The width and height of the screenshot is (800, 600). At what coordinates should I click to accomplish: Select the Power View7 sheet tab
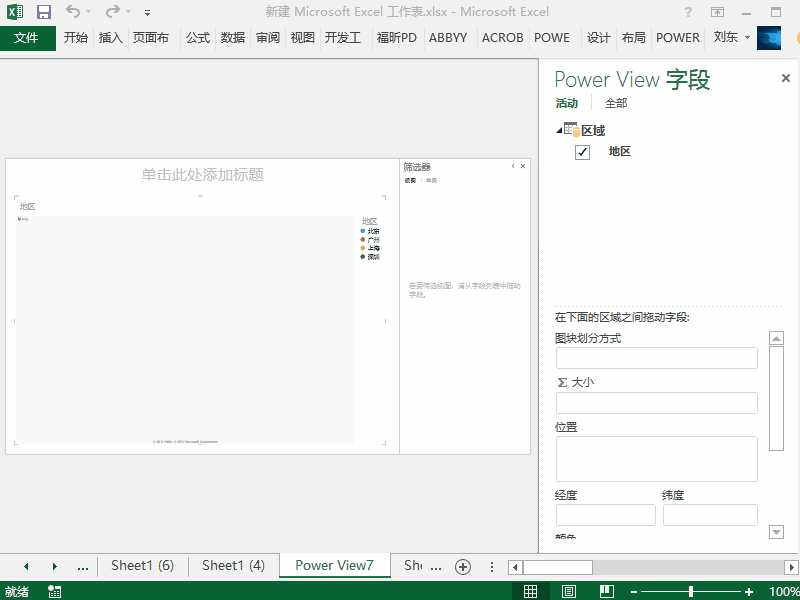coord(334,565)
